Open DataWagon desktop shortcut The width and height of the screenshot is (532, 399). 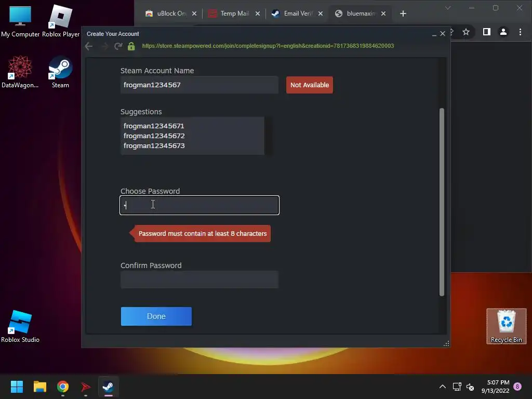(x=20, y=72)
